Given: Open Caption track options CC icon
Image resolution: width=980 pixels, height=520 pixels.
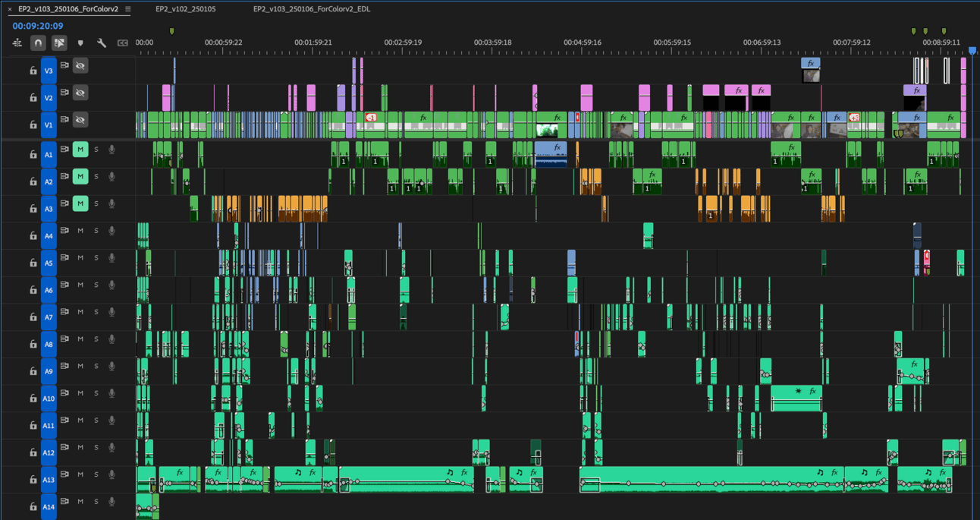Looking at the screenshot, I should [x=123, y=43].
